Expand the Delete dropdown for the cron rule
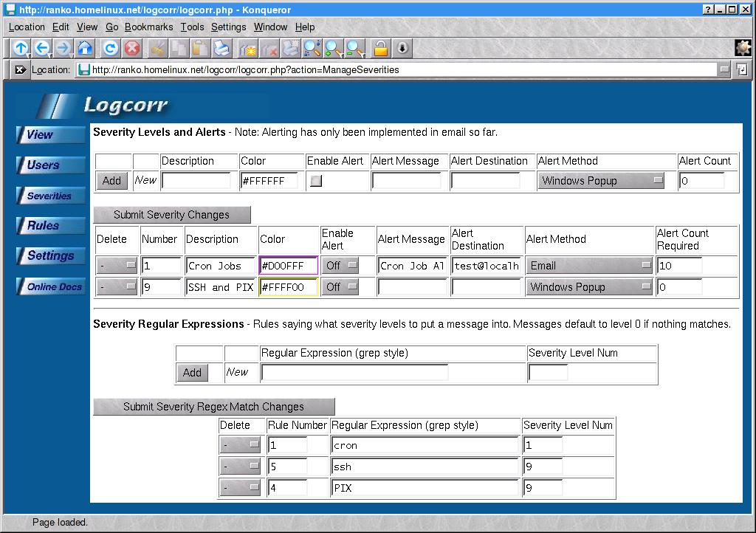 pyautogui.click(x=241, y=445)
